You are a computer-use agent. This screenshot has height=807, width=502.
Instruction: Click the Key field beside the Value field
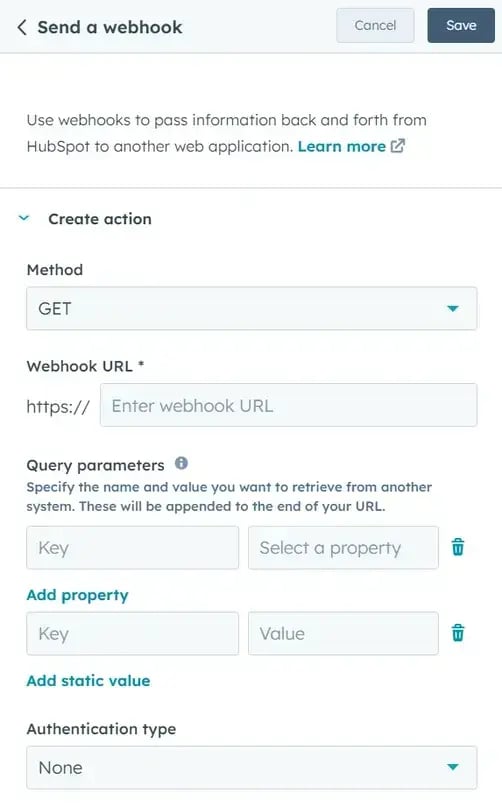coord(132,634)
